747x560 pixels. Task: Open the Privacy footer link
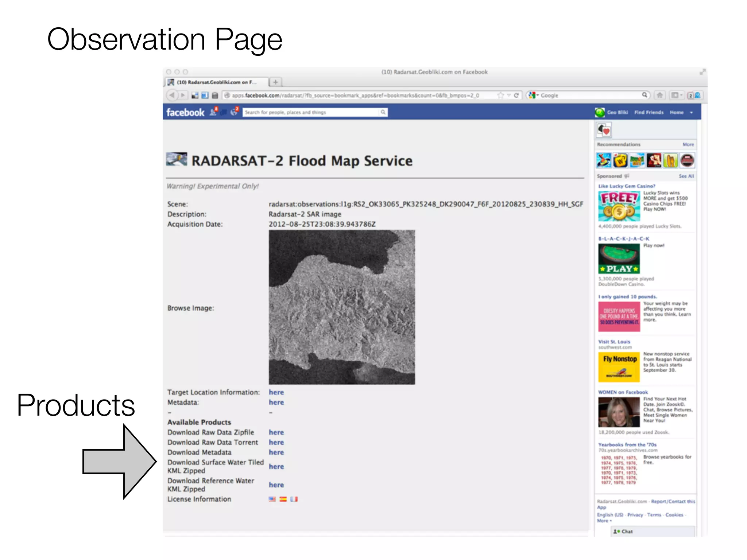coord(635,515)
